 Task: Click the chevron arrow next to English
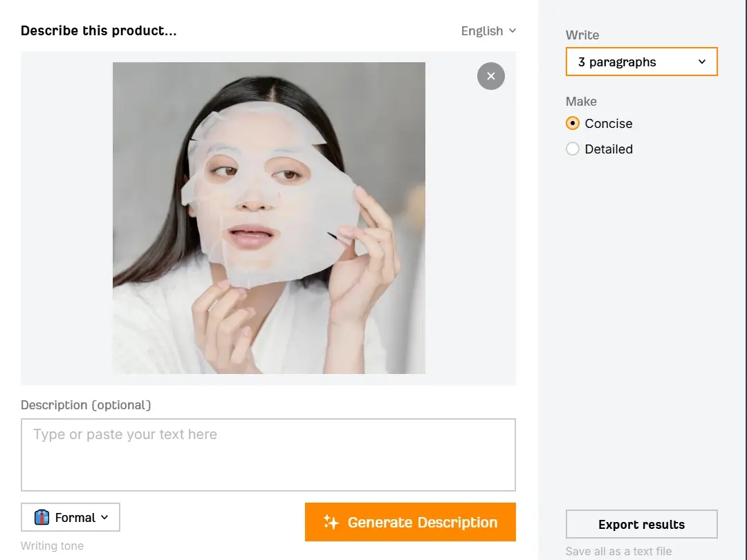coord(512,31)
